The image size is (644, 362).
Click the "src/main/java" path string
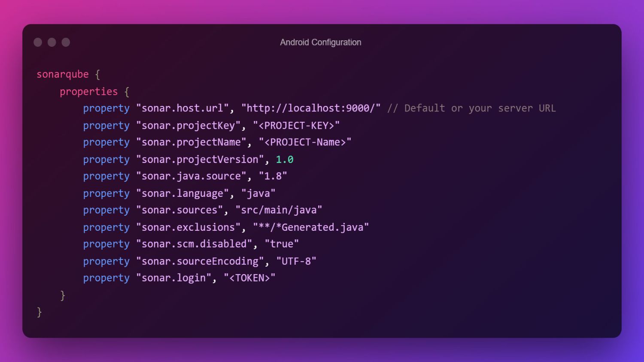[x=279, y=210]
